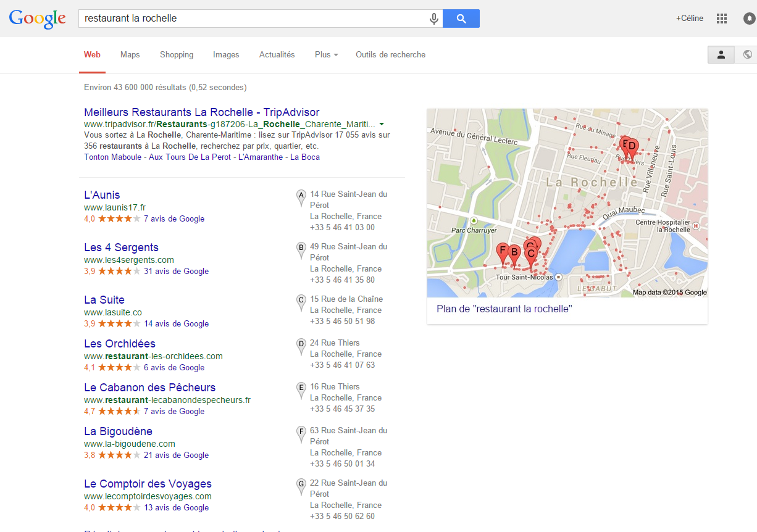Switch to the Shopping tab

(x=177, y=54)
